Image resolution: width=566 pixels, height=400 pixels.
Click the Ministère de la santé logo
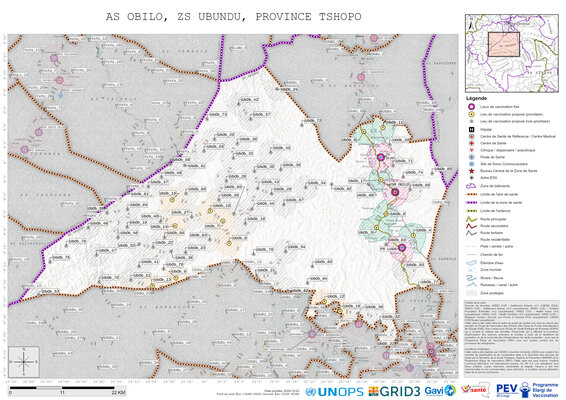click(x=475, y=390)
